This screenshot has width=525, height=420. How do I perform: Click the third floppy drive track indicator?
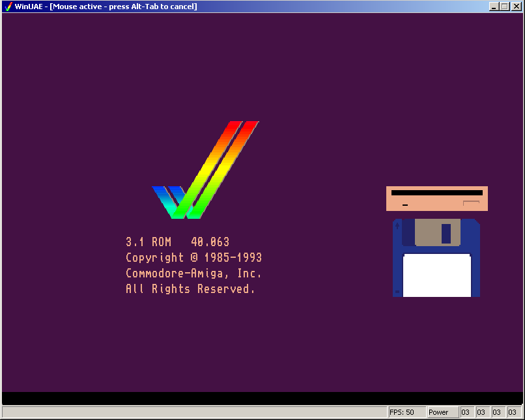(x=497, y=412)
